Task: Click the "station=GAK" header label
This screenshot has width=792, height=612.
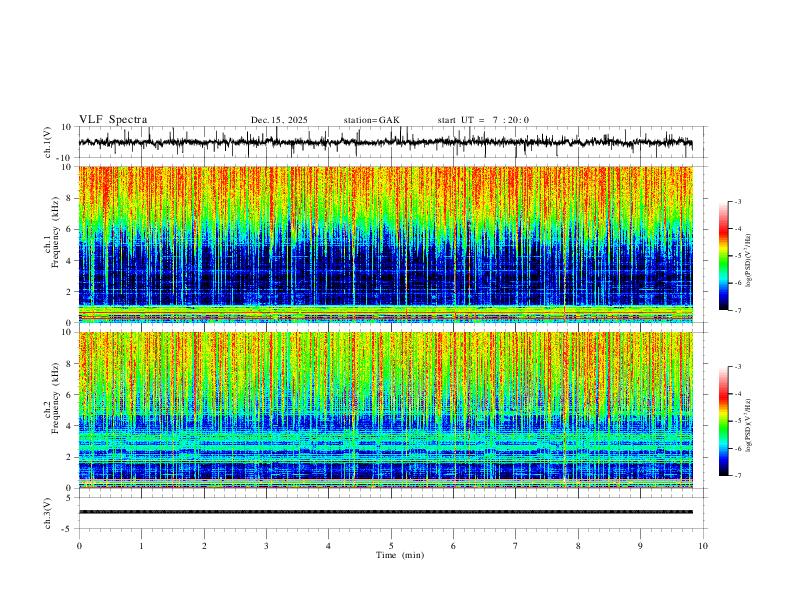Action: pos(371,120)
